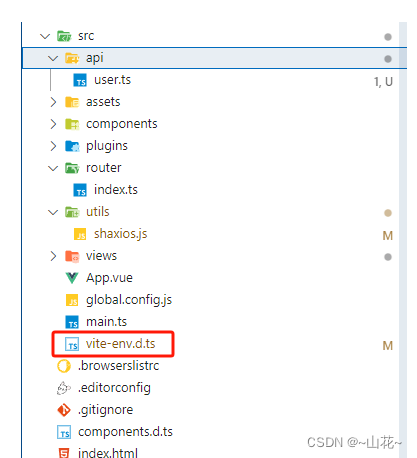Select the router folder name
The width and height of the screenshot is (417, 458).
tap(104, 168)
